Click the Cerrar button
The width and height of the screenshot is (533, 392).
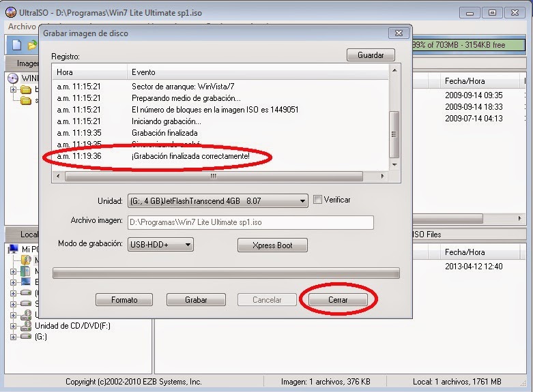point(338,299)
